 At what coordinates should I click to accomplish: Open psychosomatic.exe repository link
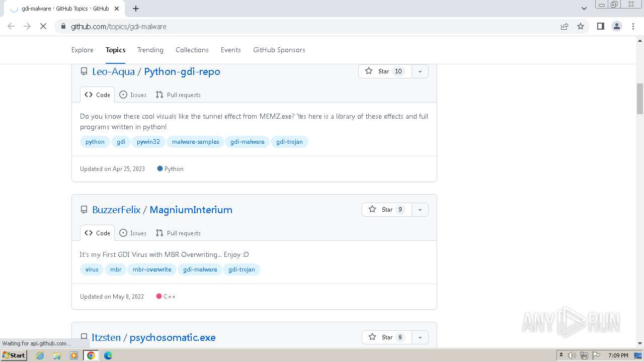point(173,337)
